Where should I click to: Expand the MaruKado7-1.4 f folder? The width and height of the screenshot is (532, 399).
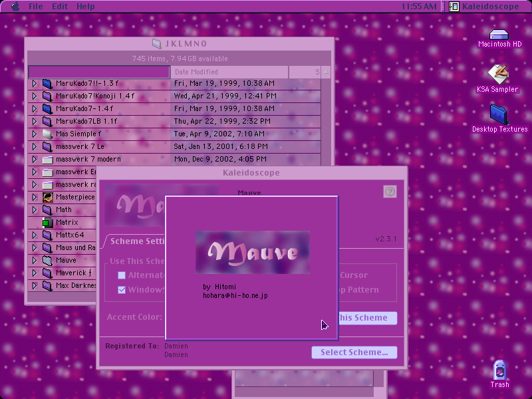point(35,108)
